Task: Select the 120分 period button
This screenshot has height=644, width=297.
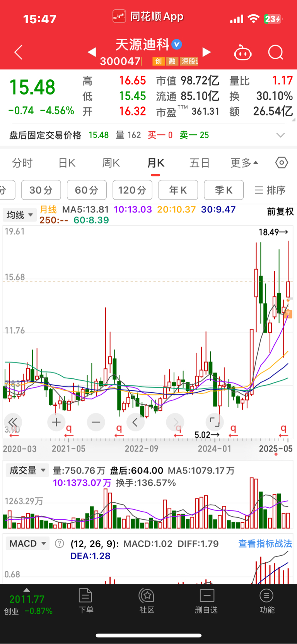Action: (x=132, y=190)
